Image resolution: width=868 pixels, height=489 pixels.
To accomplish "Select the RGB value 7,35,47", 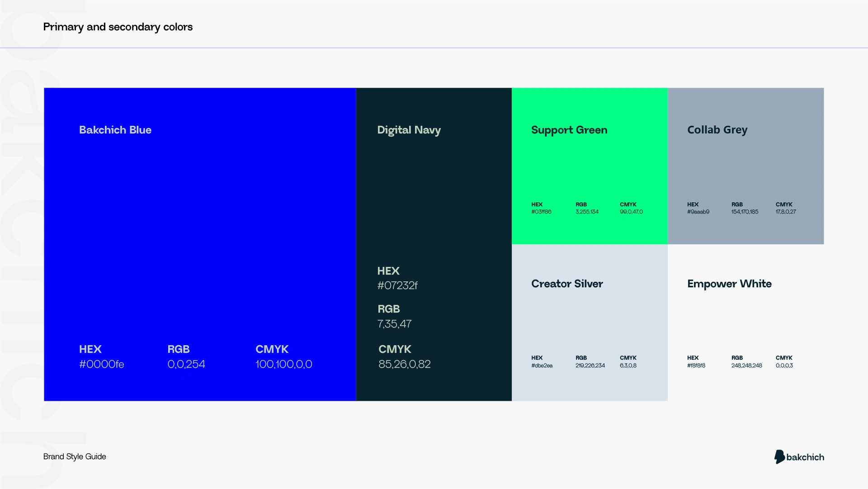I will point(395,324).
